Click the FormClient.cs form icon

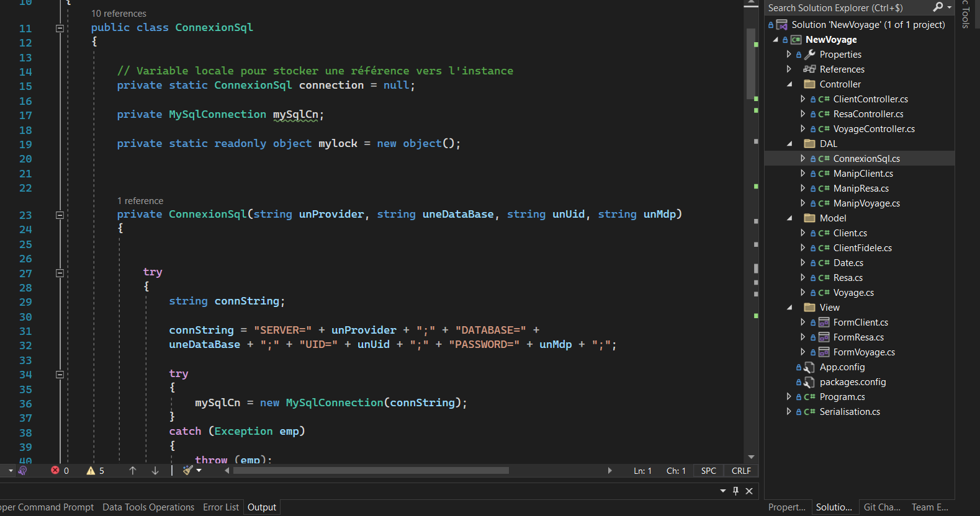coord(824,322)
